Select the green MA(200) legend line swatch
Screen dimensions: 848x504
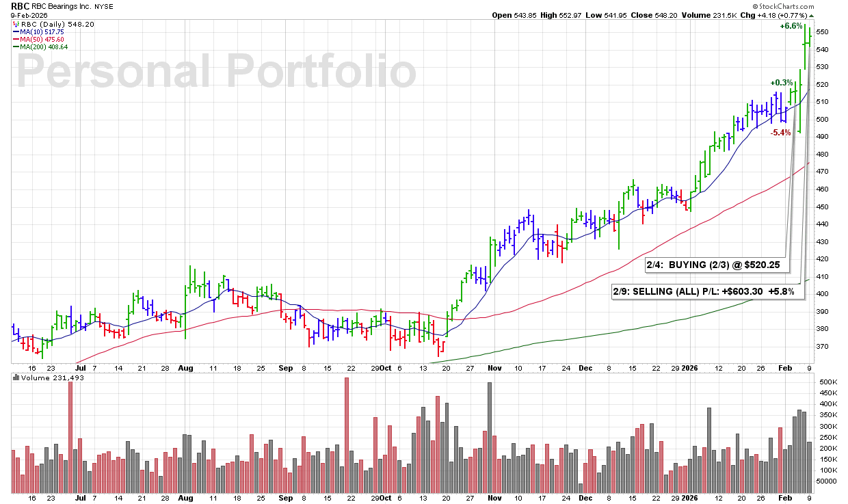(16, 47)
